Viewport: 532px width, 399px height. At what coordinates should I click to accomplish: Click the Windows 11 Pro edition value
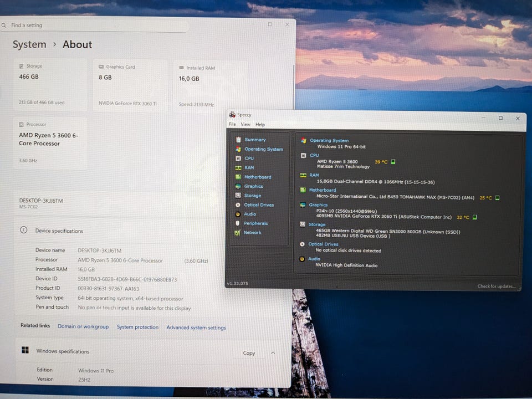96,371
